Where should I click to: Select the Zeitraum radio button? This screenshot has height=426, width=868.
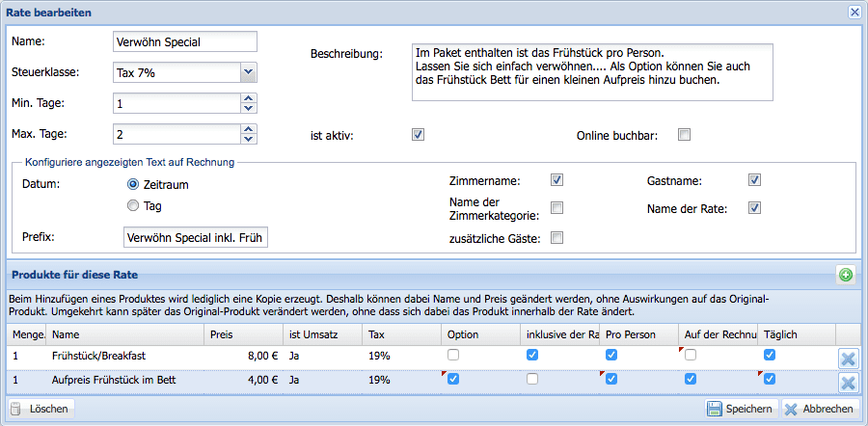pyautogui.click(x=134, y=183)
